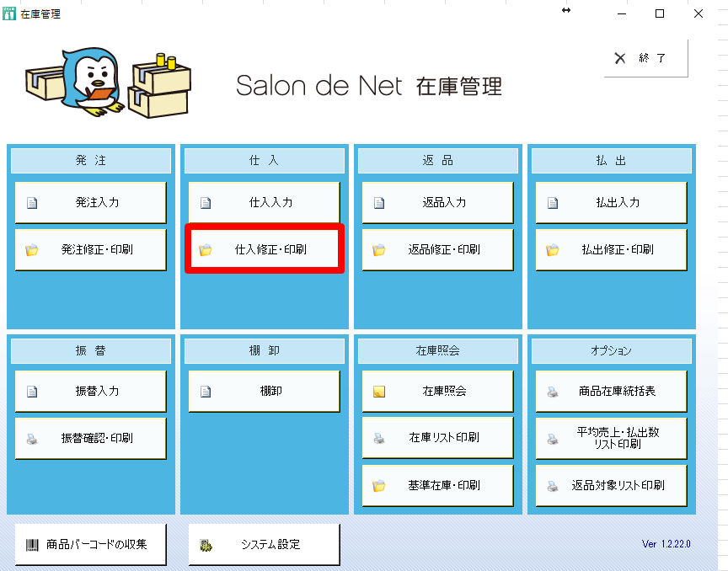The image size is (728, 571).
Task: Open 仕入入力 purchase entry button
Action: (x=265, y=202)
